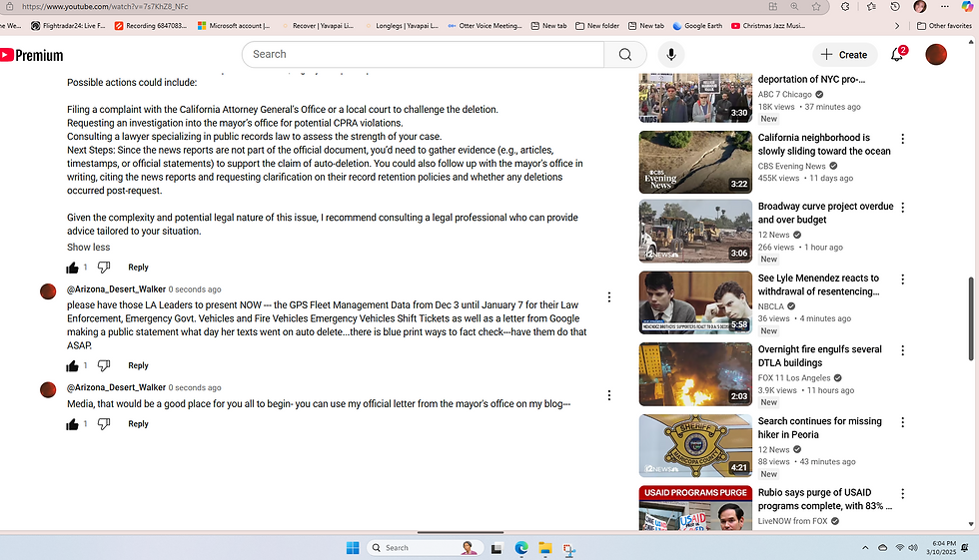Open the New folder bookmark folder

coord(597,26)
